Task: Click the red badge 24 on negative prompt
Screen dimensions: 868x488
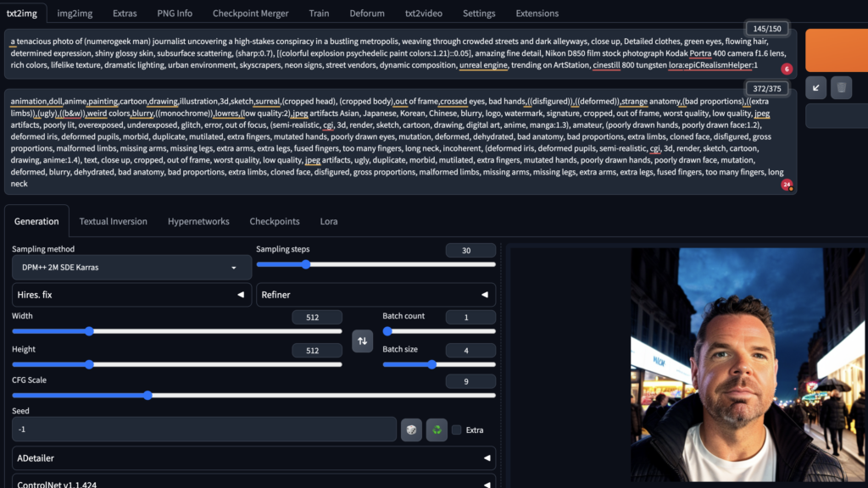Action: (x=787, y=185)
